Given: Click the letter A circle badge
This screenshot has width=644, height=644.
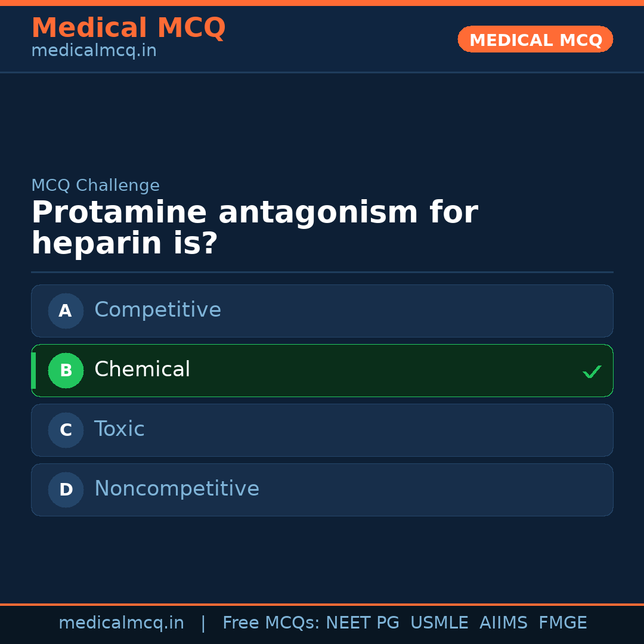Looking at the screenshot, I should [66, 311].
